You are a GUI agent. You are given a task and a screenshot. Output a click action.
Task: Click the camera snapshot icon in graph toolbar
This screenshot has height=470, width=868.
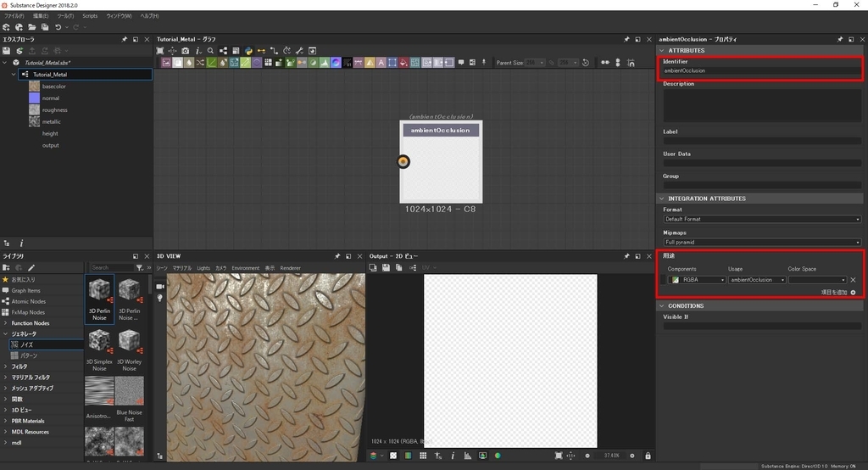pyautogui.click(x=185, y=51)
